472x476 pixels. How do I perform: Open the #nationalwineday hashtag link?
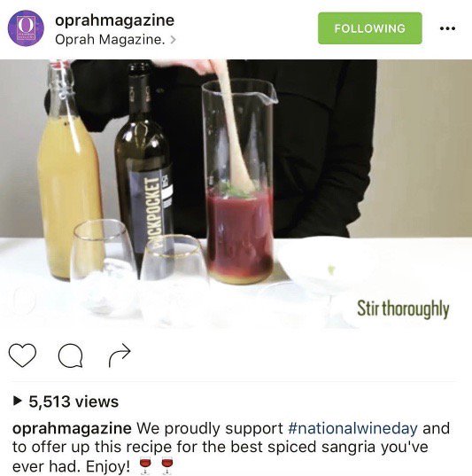[352, 428]
